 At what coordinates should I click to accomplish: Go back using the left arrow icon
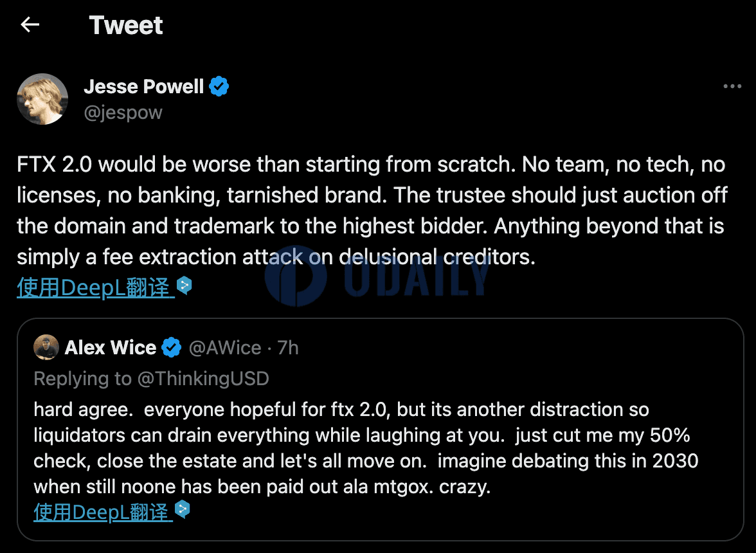tap(30, 24)
